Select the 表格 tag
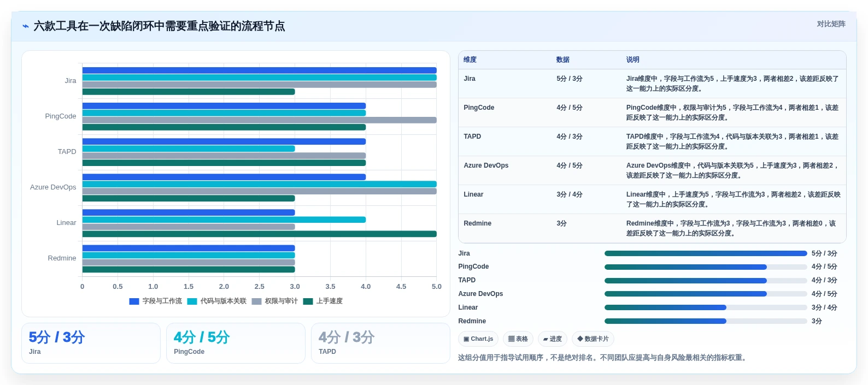The height and width of the screenshot is (385, 868). click(518, 339)
